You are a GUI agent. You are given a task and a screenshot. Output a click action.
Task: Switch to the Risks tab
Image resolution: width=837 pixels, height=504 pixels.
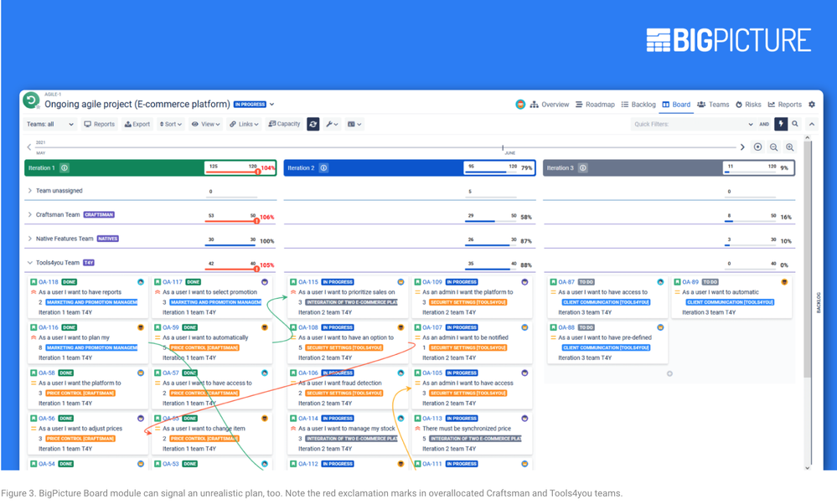[x=748, y=105]
